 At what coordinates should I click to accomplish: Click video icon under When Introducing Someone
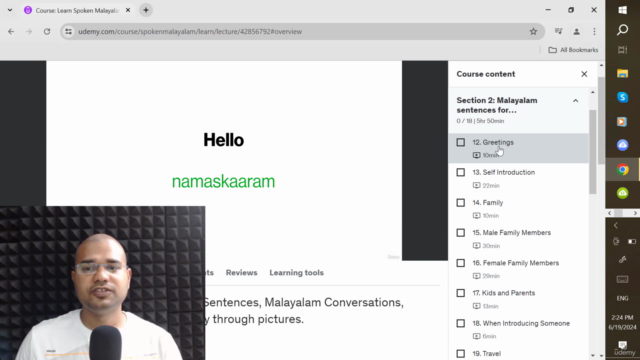[x=476, y=336]
